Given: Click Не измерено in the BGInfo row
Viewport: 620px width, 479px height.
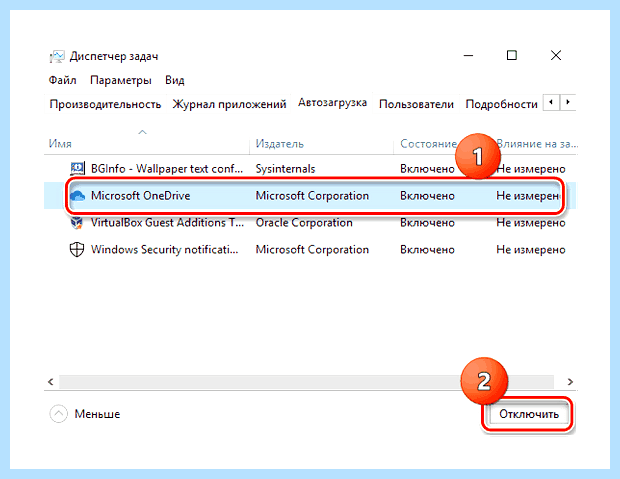Looking at the screenshot, I should point(531,169).
